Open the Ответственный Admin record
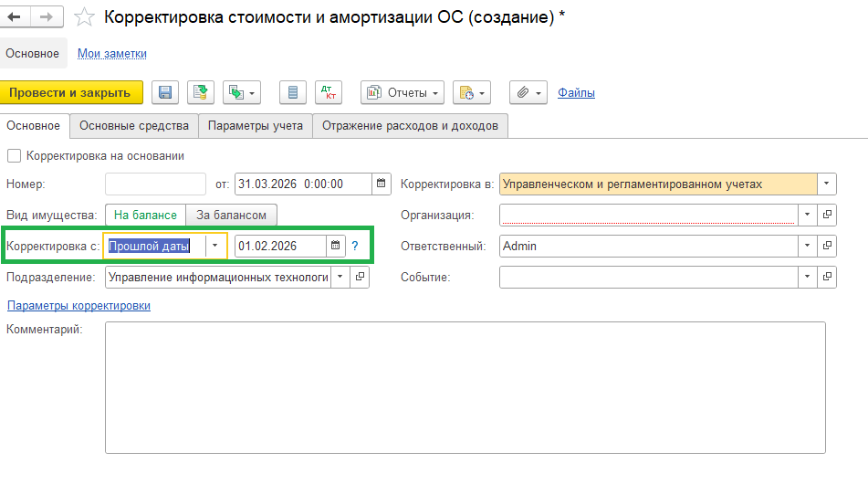Image resolution: width=868 pixels, height=484 pixels. [x=827, y=246]
